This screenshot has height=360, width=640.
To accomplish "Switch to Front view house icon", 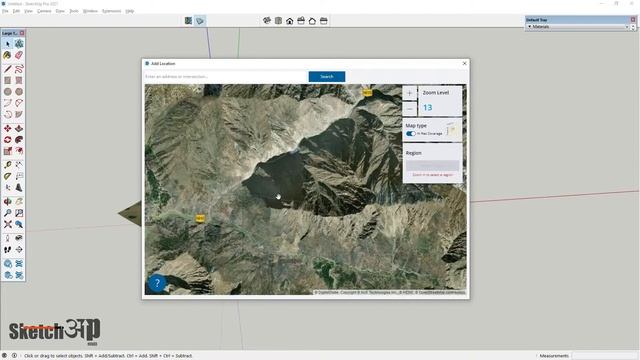I will point(289,21).
